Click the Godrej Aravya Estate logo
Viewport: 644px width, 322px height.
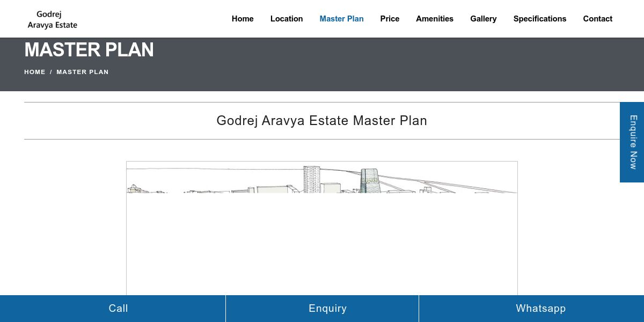(53, 19)
